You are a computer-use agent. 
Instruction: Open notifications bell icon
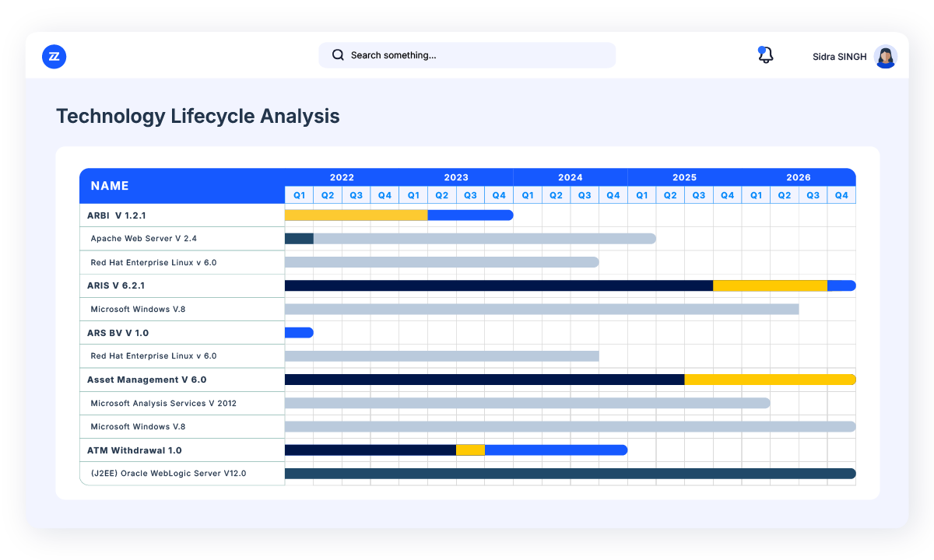tap(765, 54)
